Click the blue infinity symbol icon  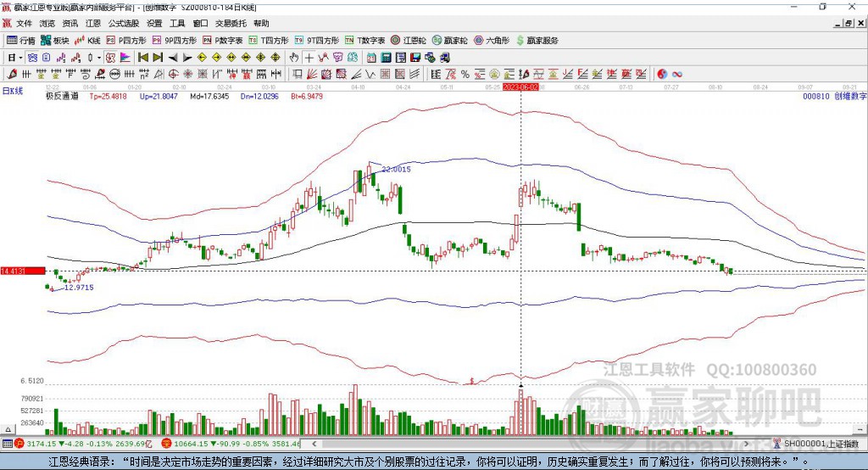pos(677,74)
